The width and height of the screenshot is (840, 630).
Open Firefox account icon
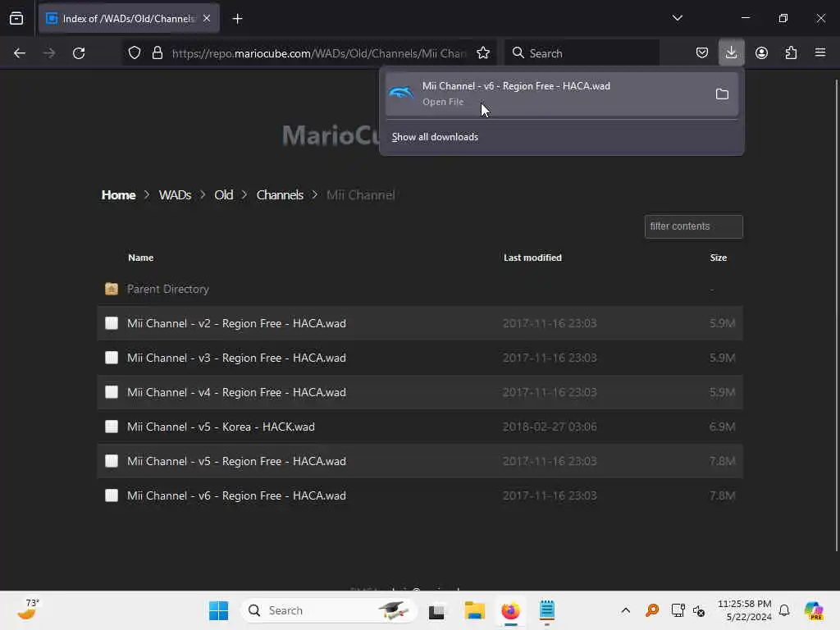click(x=761, y=53)
